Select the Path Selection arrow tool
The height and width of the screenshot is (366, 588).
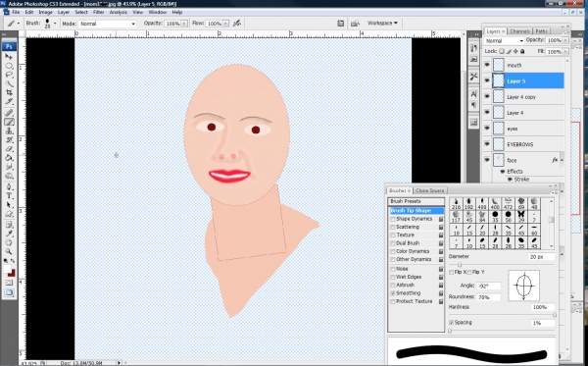[9, 205]
